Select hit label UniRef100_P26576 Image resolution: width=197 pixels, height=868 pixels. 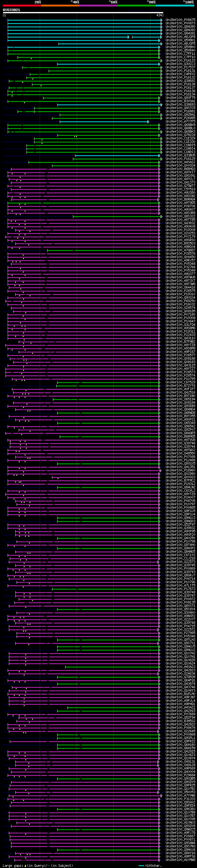tap(180, 254)
